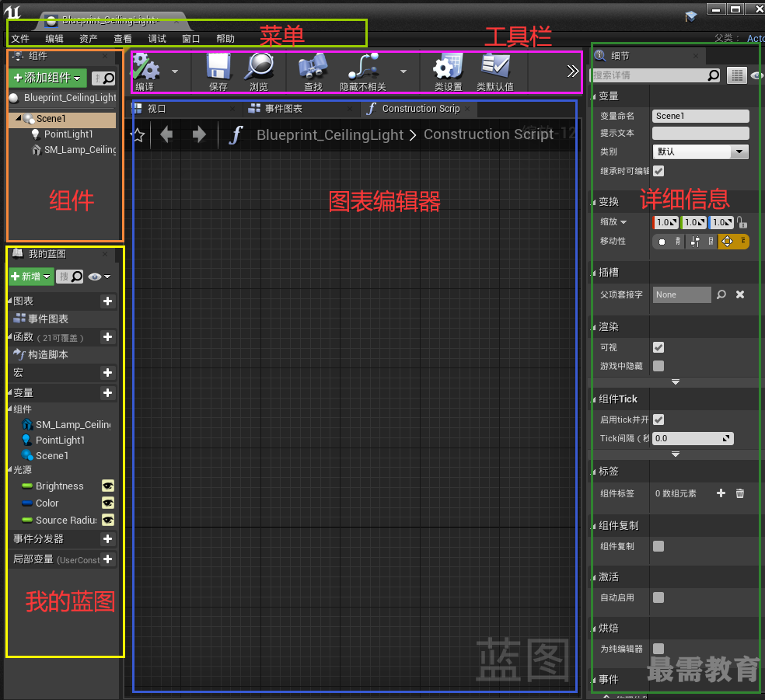Viewport: 765px width, 700px height.
Task: Expand advanced options under 渲染 section
Action: point(676,381)
